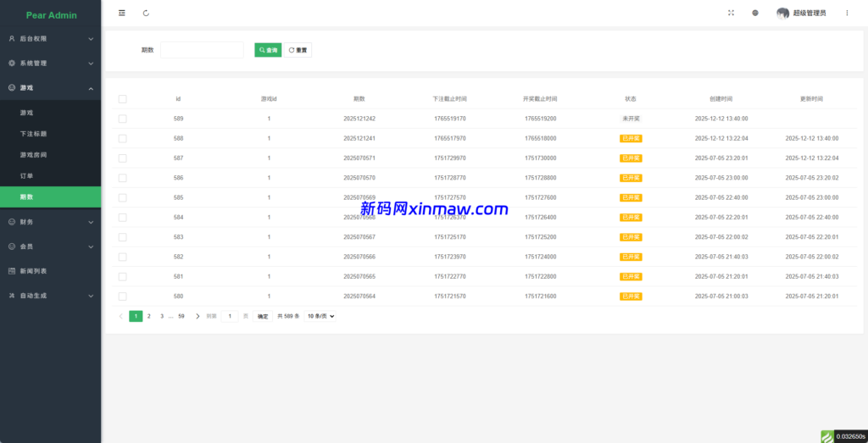Expand the 后台权限 menu chevron

[x=91, y=39]
